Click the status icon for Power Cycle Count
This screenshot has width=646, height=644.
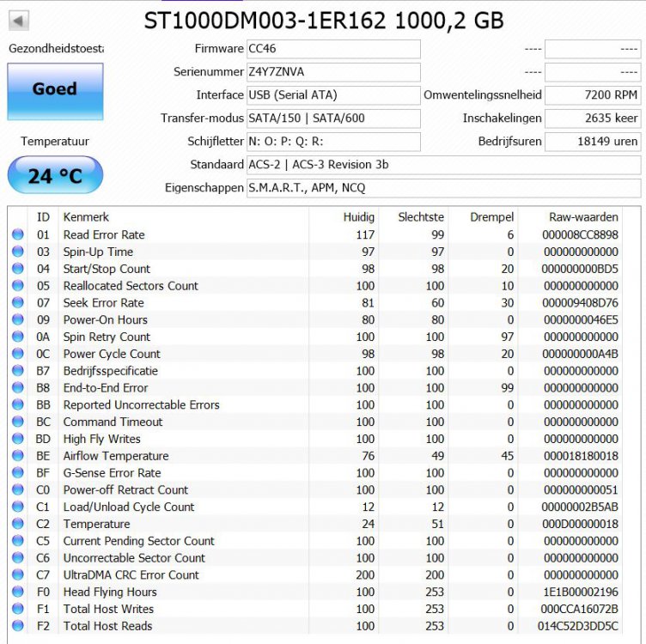[18, 353]
